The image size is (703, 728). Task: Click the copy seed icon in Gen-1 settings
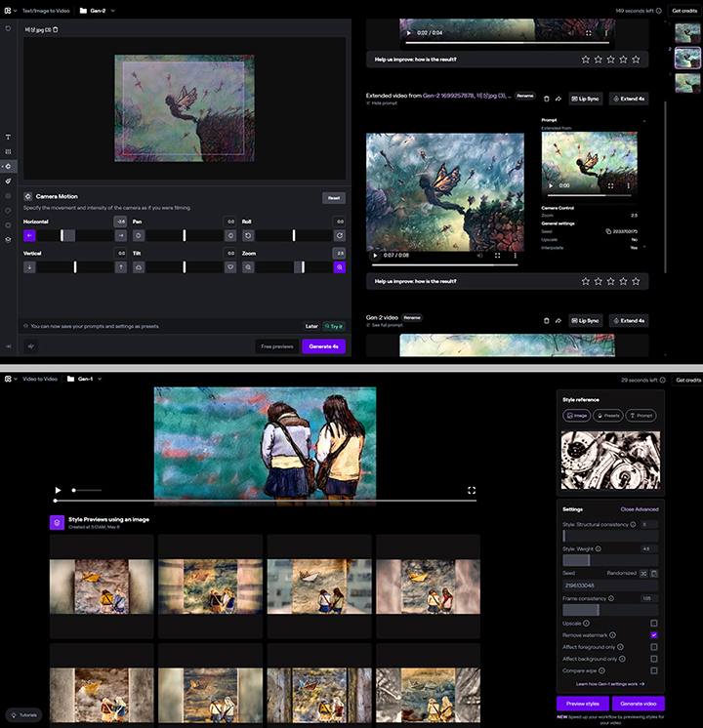pos(654,574)
